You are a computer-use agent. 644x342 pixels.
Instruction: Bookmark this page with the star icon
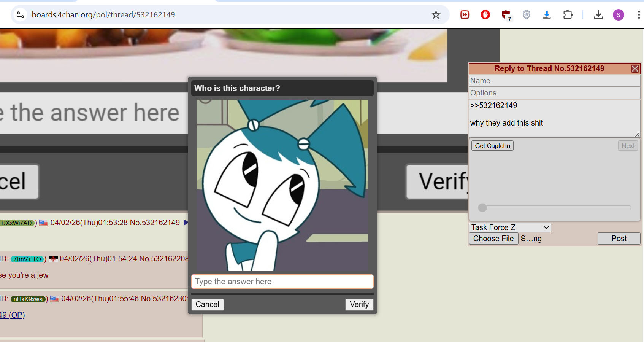pos(436,15)
